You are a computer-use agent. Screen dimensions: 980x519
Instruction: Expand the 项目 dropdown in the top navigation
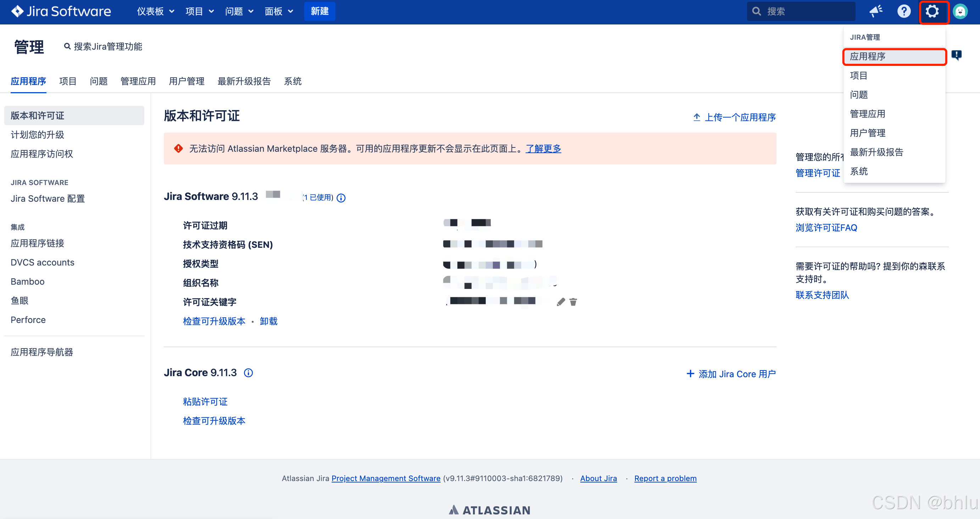pos(200,11)
